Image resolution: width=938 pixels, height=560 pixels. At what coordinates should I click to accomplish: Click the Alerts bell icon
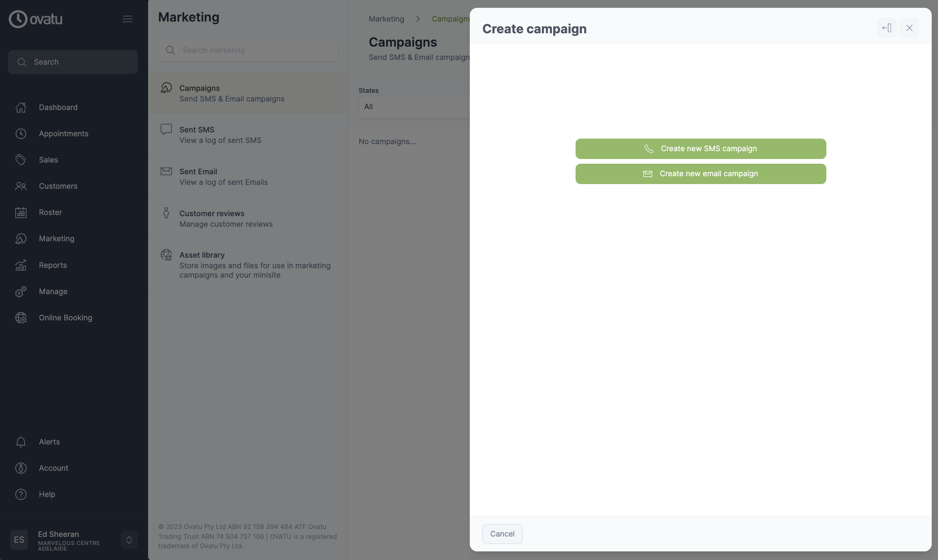[x=21, y=442]
